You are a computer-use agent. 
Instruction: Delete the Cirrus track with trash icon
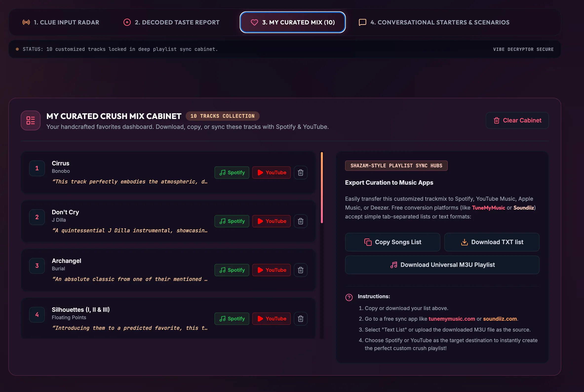tap(300, 173)
